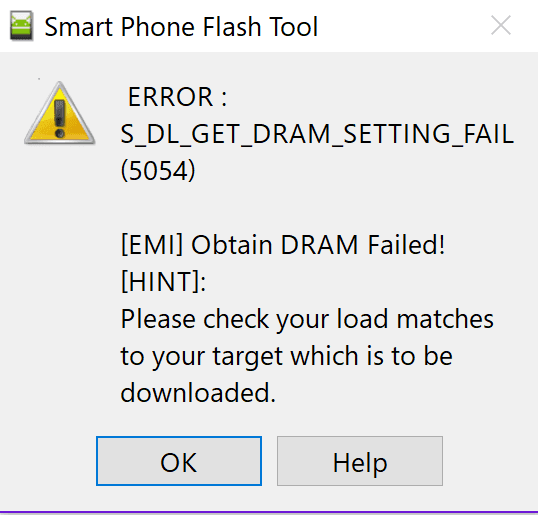
Task: Click the Smart Phone Flash Tool app icon
Action: pyautogui.click(x=21, y=26)
